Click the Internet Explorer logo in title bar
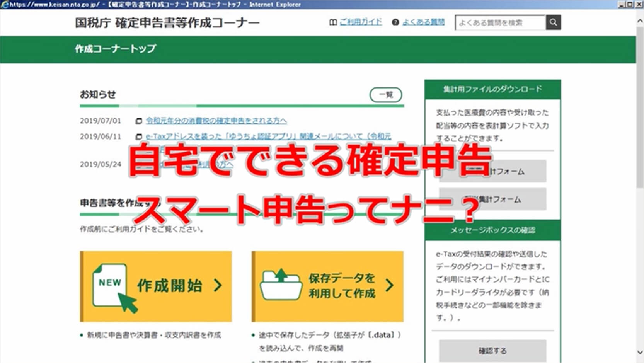 tap(5, 5)
